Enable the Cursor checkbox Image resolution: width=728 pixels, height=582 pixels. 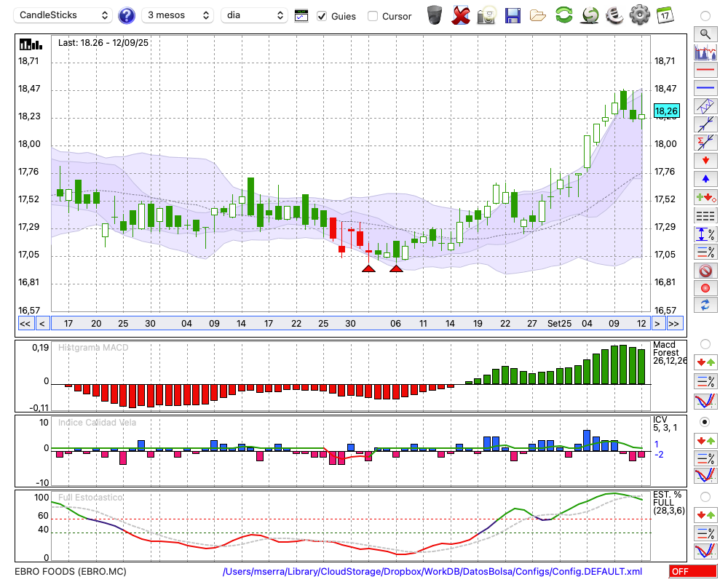coord(372,16)
